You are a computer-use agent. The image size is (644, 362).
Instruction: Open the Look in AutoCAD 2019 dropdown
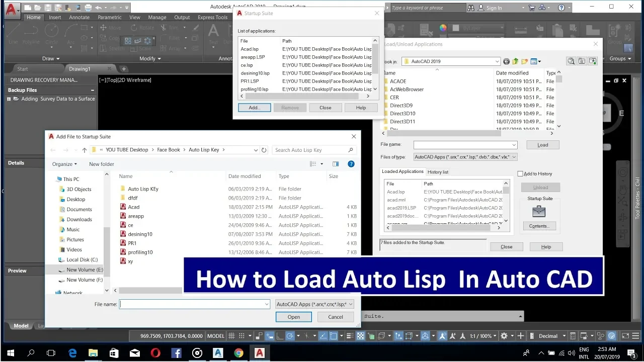tap(496, 61)
